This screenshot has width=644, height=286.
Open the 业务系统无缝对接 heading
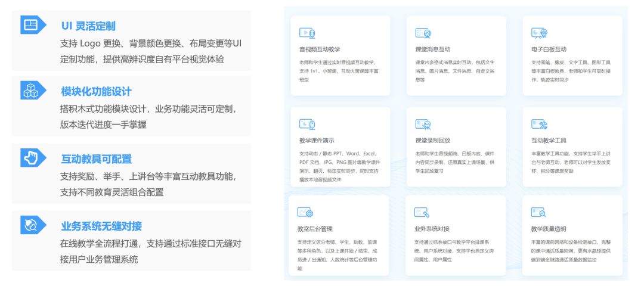click(101, 226)
